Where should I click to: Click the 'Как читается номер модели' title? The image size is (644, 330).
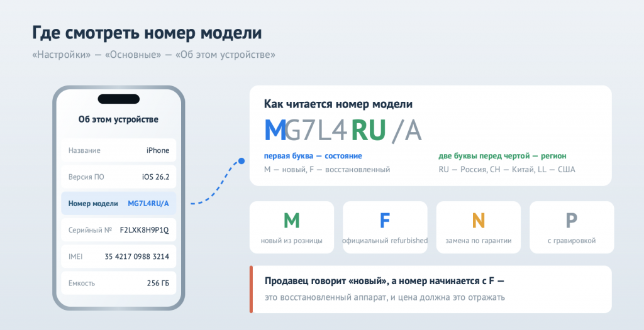tap(338, 104)
